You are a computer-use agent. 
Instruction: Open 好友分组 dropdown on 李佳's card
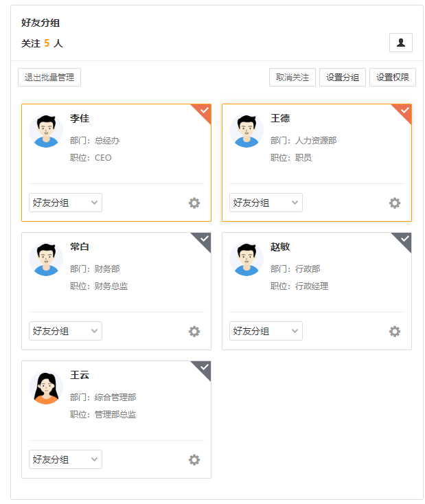coord(65,203)
